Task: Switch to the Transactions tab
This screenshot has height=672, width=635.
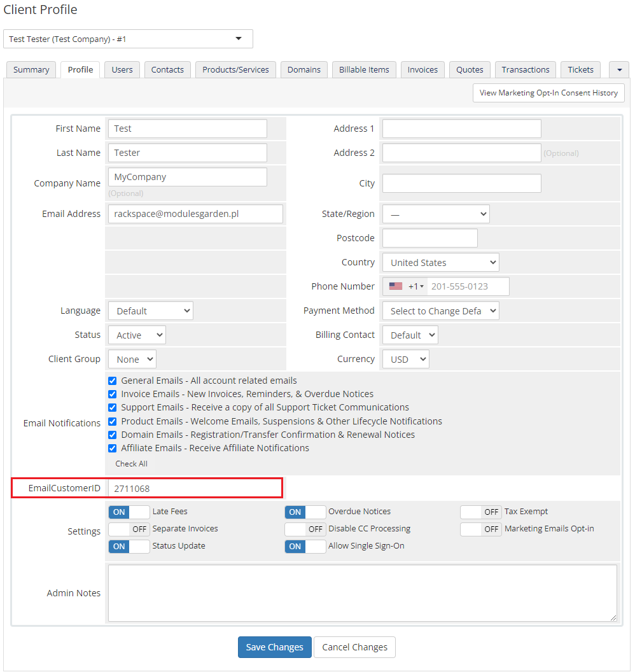Action: tap(526, 70)
